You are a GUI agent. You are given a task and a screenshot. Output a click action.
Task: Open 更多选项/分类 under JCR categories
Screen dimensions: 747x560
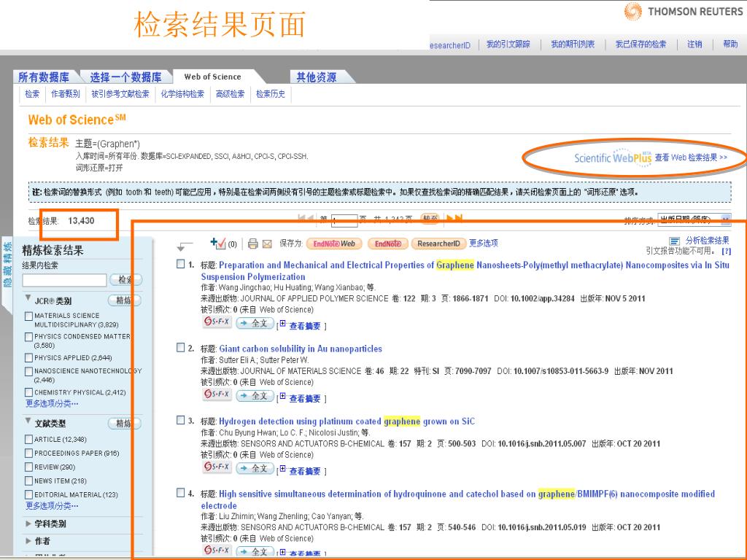tap(52, 404)
